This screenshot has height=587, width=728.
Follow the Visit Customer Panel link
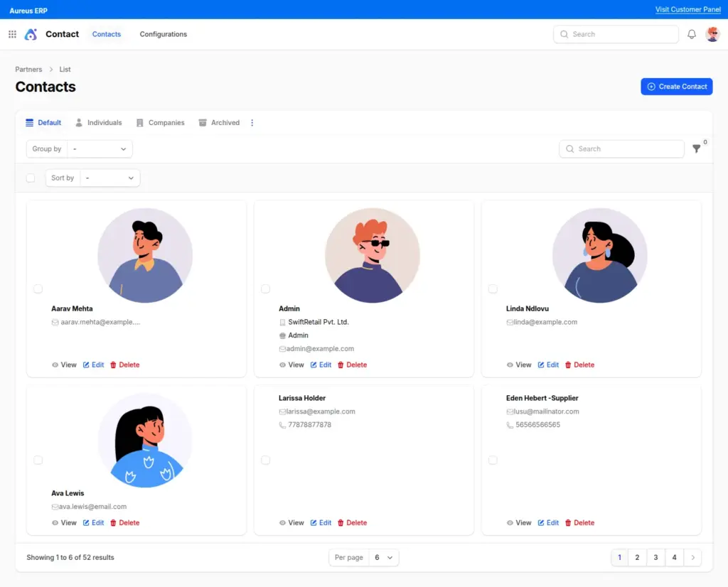[x=687, y=10]
